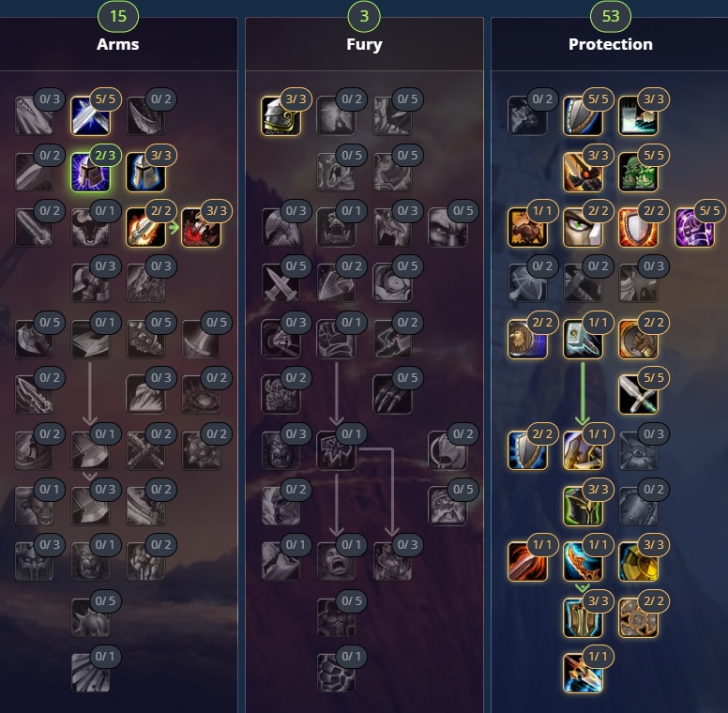Click the purple fist 5/5 Protection talent
The height and width of the screenshot is (713, 728).
(694, 227)
